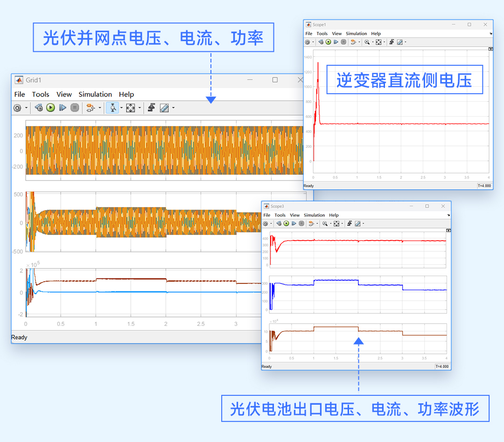
Task: Open the Tools menu in Scope3 window
Action: [280, 215]
